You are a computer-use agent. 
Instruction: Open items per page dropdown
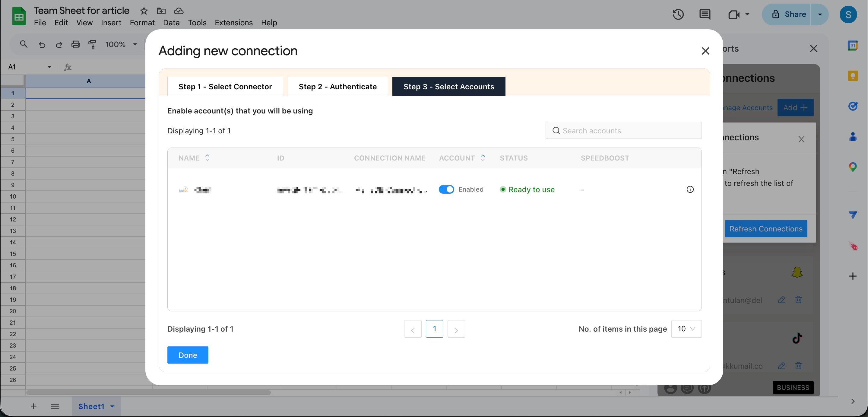tap(686, 329)
